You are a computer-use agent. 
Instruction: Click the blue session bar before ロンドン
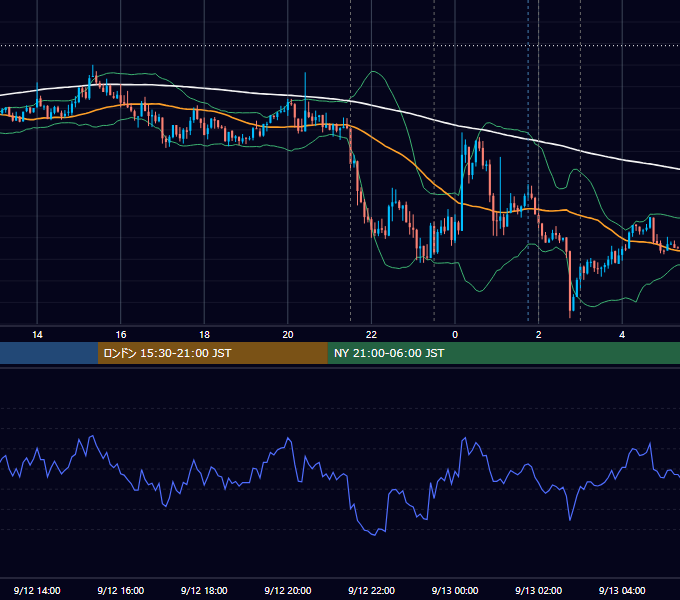[49, 353]
